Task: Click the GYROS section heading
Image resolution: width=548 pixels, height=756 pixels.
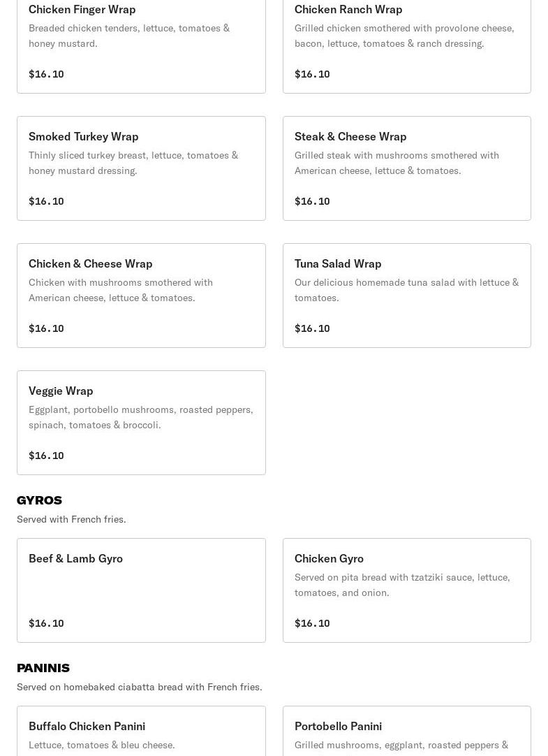Action: (x=40, y=500)
